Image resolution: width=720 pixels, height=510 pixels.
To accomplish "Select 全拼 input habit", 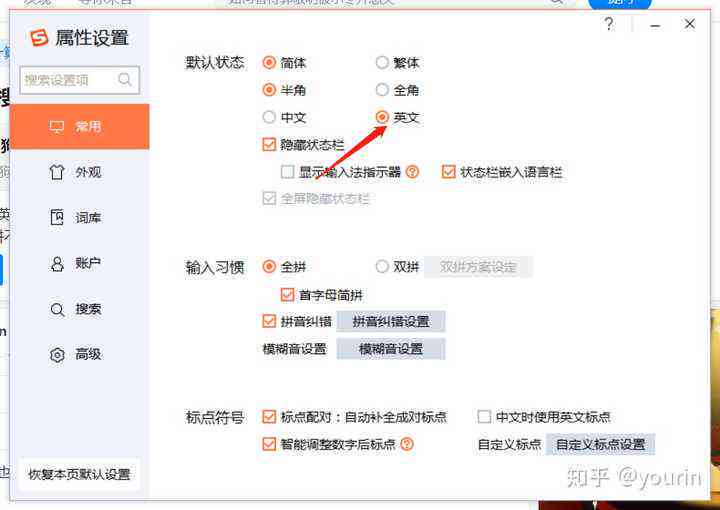I will click(269, 266).
